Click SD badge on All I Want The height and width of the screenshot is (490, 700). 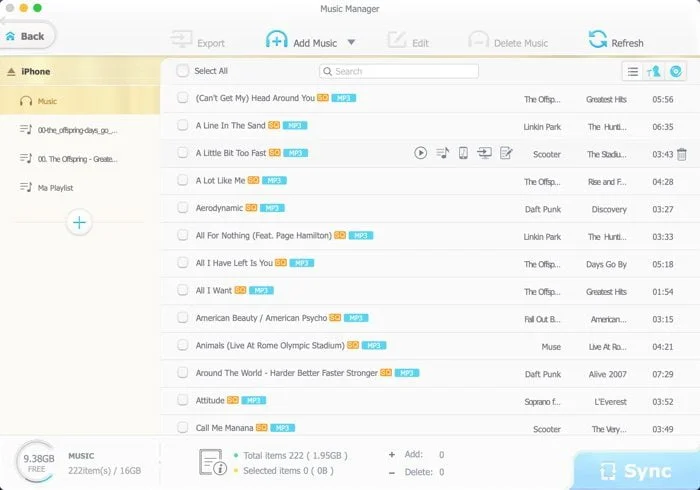tap(240, 291)
